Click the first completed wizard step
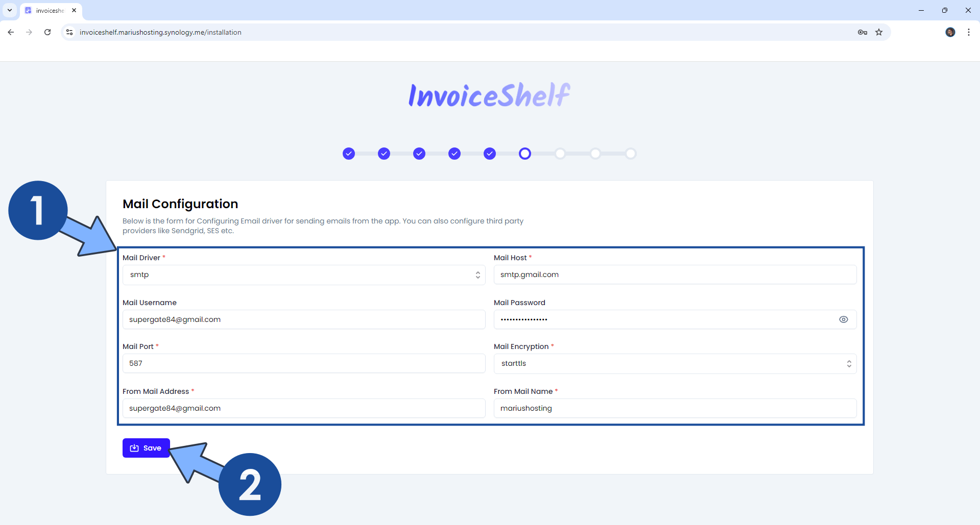The image size is (980, 525). pos(349,154)
